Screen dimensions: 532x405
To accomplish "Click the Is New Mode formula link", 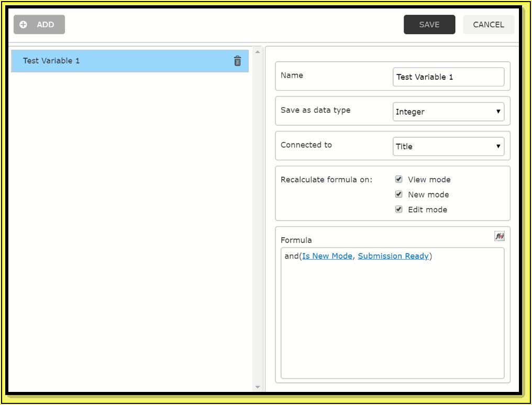I will coord(327,256).
